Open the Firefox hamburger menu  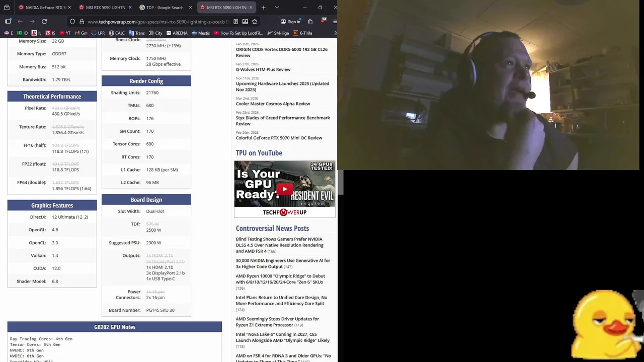coord(335,22)
